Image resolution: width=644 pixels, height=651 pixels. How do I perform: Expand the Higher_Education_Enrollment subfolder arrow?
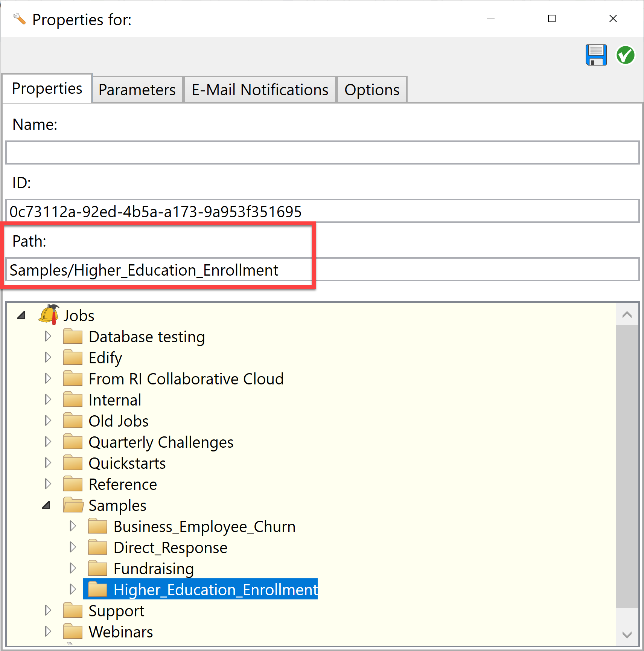[73, 589]
